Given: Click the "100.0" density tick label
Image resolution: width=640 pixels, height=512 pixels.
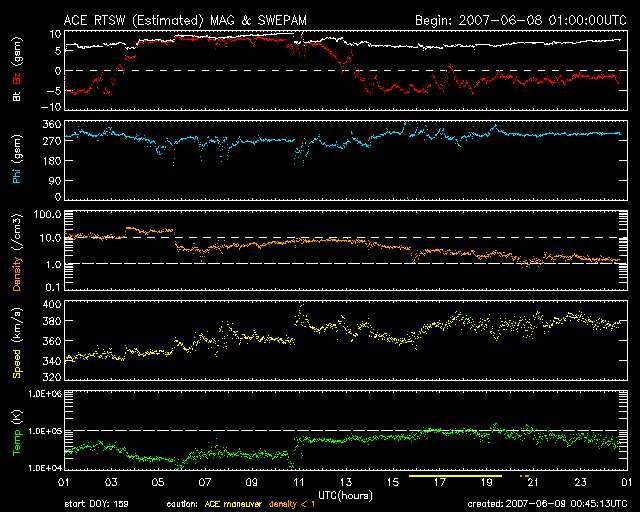Looking at the screenshot, I should (x=47, y=214).
